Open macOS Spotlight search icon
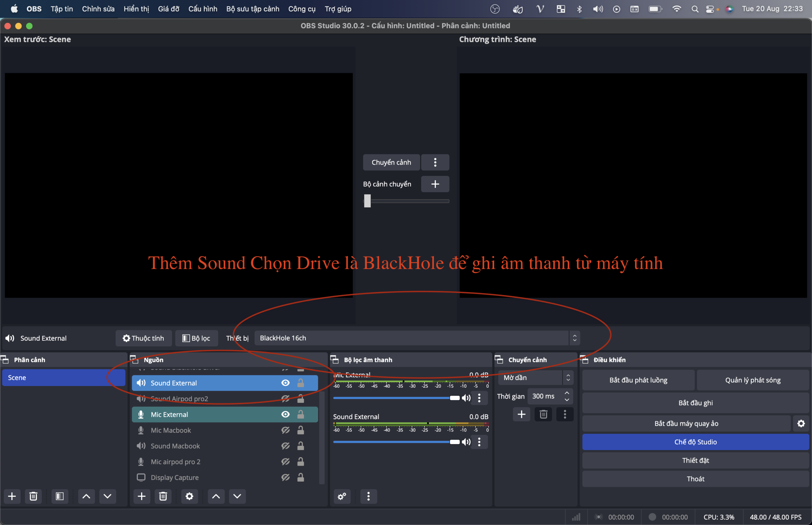The image size is (812, 525). click(695, 9)
